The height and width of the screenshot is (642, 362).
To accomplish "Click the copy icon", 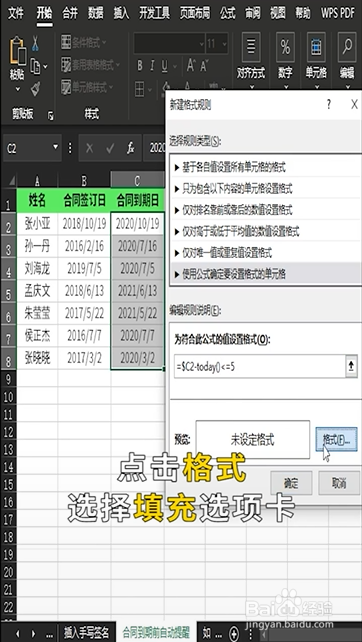I will click(36, 66).
